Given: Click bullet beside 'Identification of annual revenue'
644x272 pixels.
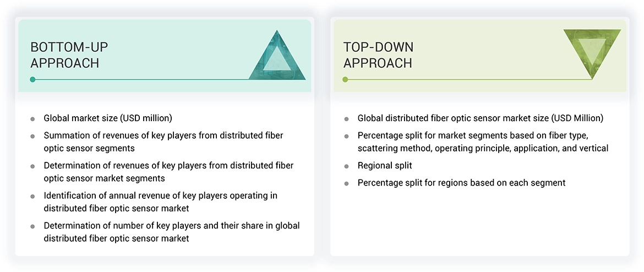Looking at the screenshot, I should [33, 197].
